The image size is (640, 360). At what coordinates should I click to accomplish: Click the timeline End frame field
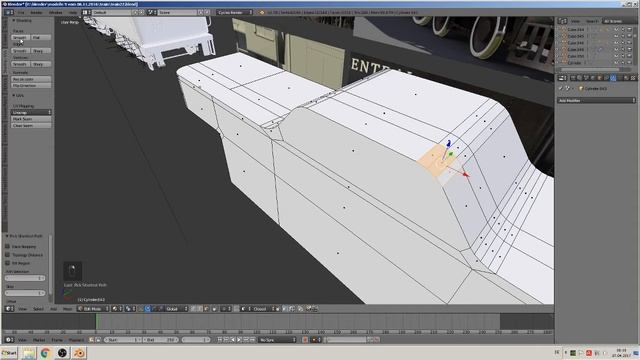[160, 340]
